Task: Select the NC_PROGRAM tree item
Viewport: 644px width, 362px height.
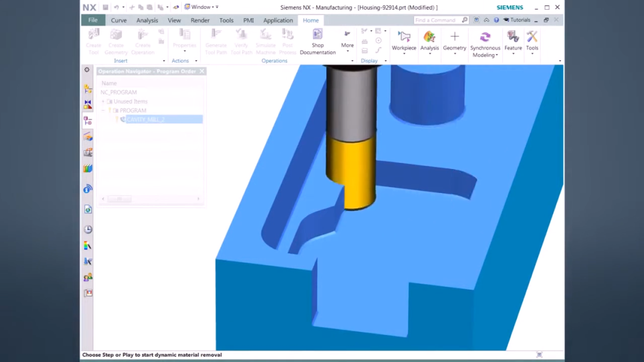Action: (118, 92)
